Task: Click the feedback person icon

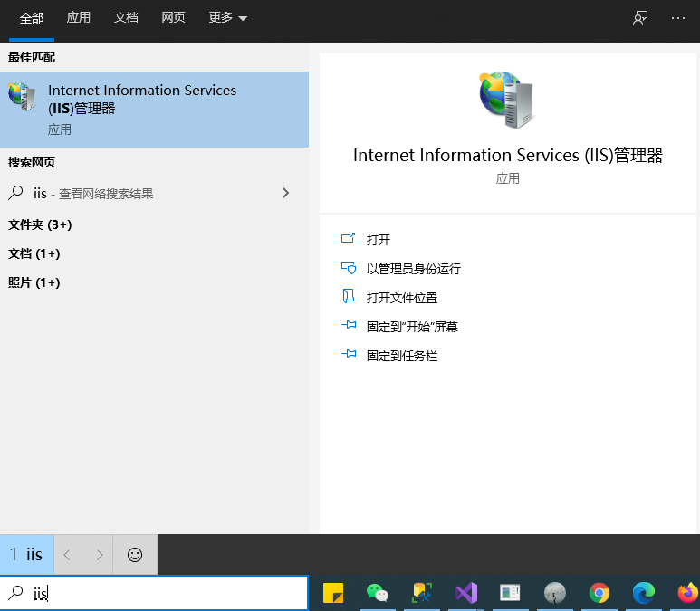Action: pyautogui.click(x=640, y=18)
